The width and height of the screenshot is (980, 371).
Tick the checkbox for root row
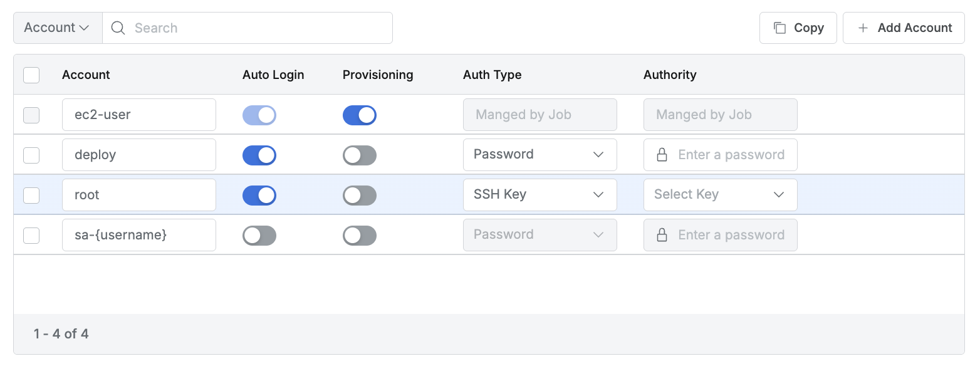(31, 195)
